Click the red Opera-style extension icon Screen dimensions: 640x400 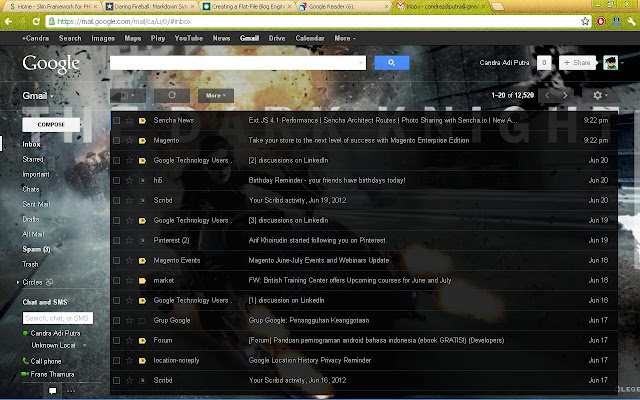[x=601, y=21]
